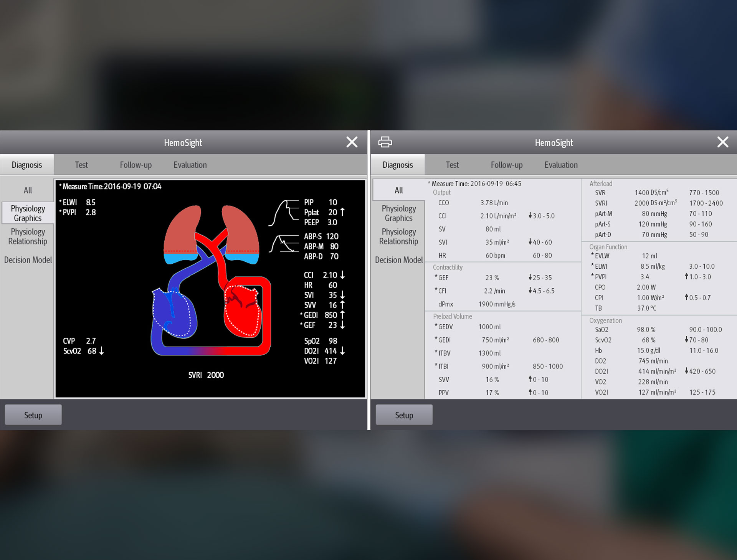
Task: Open Physiology Relationship in left window sidebar
Action: click(x=28, y=236)
